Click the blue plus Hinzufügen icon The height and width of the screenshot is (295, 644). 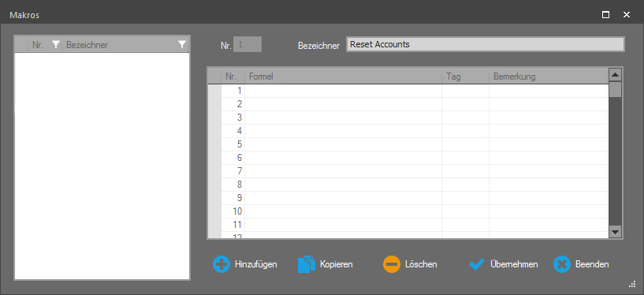[221, 264]
